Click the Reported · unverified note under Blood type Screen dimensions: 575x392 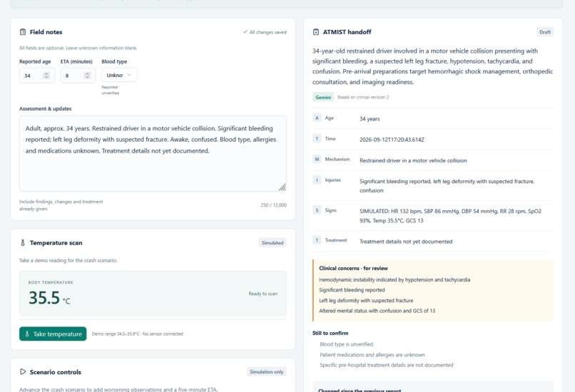tap(111, 90)
